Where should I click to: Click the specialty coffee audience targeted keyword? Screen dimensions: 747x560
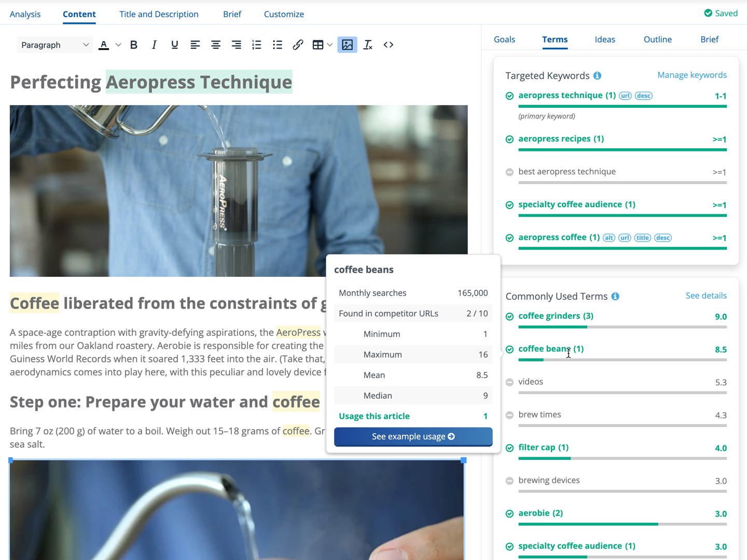click(x=576, y=204)
